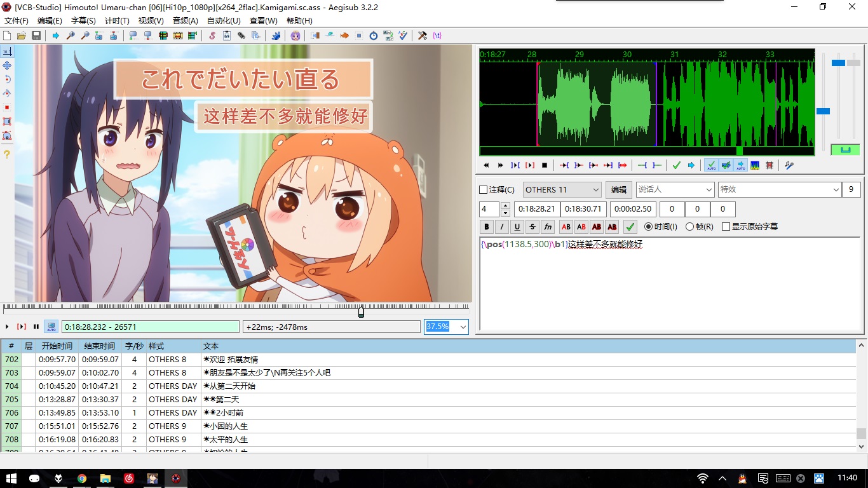Screen dimensions: 868x488
Task: Open the Kanji timer goldfish icon
Action: (x=344, y=36)
